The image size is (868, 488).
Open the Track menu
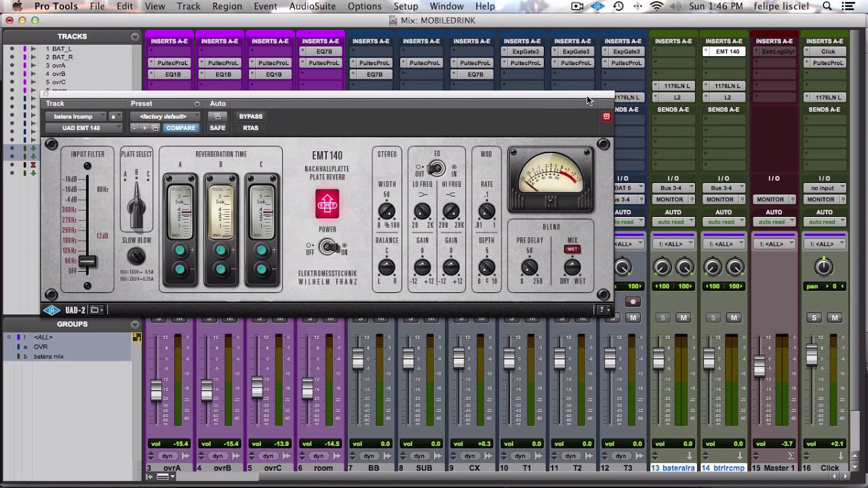pyautogui.click(x=189, y=6)
